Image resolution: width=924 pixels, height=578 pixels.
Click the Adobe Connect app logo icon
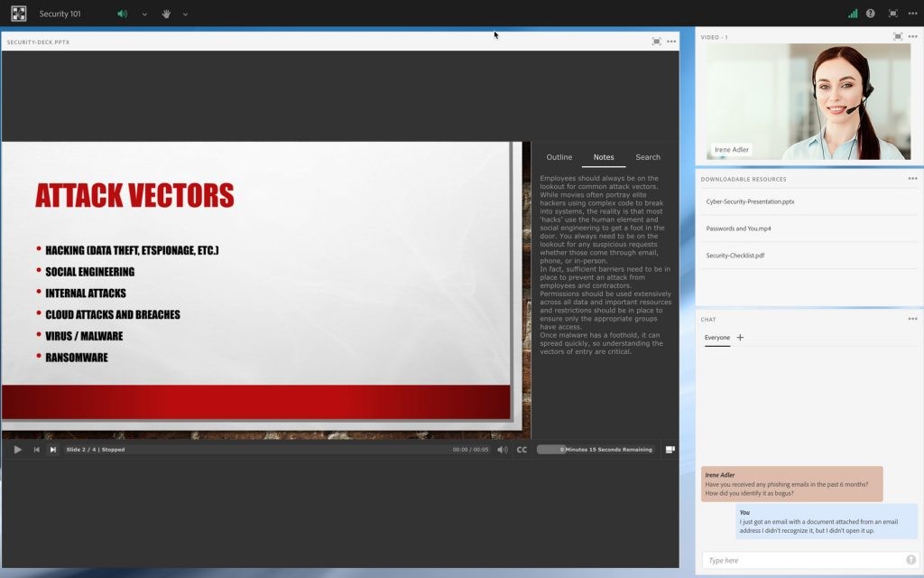click(18, 14)
